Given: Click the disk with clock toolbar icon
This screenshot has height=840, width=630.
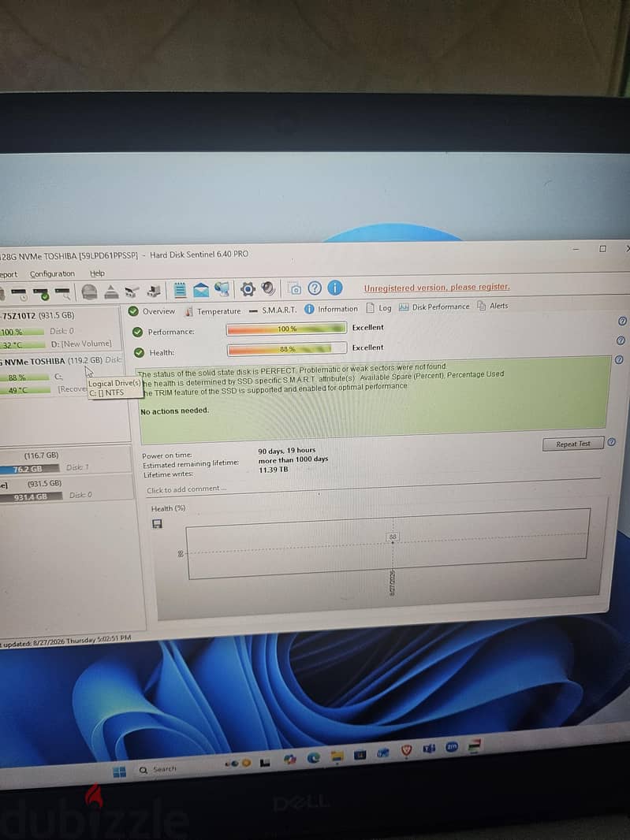Looking at the screenshot, I should coord(19,294).
